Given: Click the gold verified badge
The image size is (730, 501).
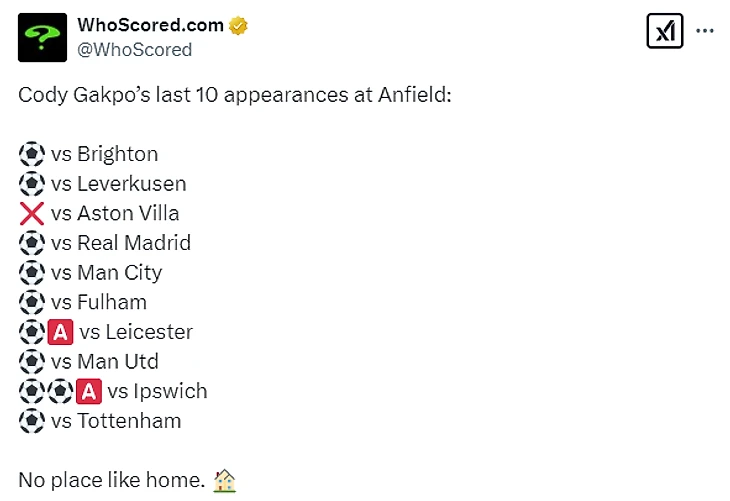Looking at the screenshot, I should [x=238, y=25].
